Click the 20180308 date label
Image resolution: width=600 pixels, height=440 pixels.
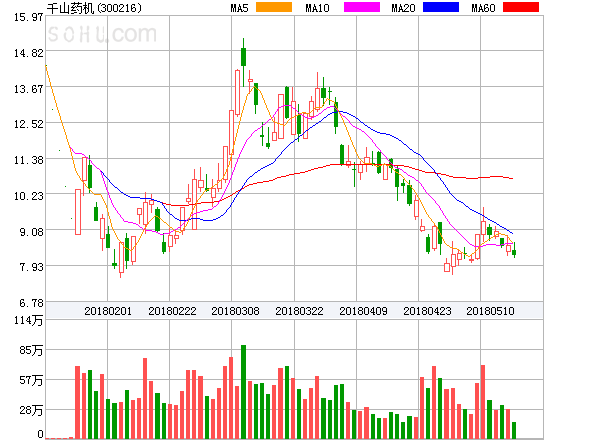click(235, 311)
